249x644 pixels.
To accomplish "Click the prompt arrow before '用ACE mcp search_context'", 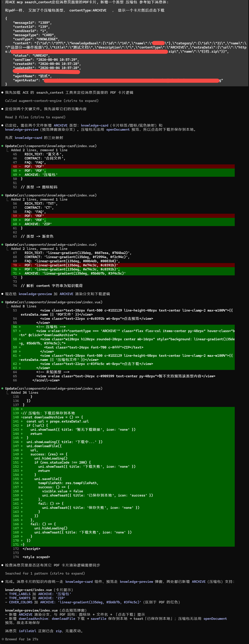I will click(x=3, y=2).
